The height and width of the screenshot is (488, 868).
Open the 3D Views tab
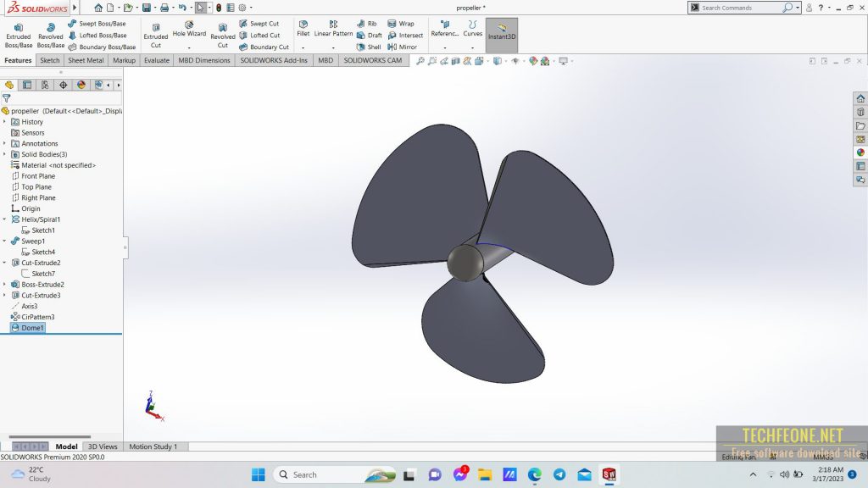pyautogui.click(x=103, y=446)
